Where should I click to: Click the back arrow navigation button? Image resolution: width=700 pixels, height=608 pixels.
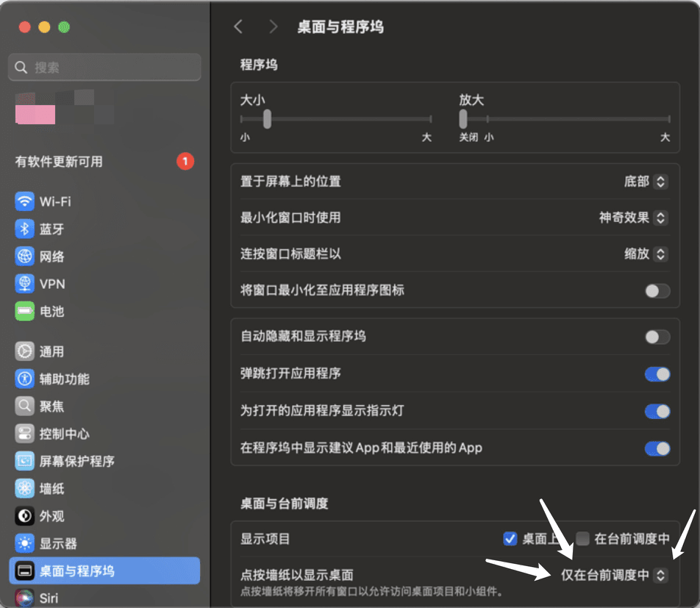coord(238,26)
